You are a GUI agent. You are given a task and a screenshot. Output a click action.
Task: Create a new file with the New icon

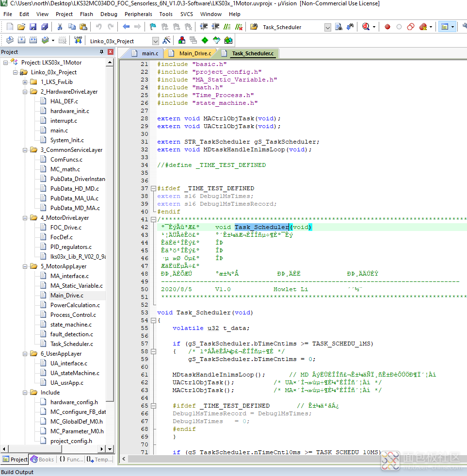[10, 27]
